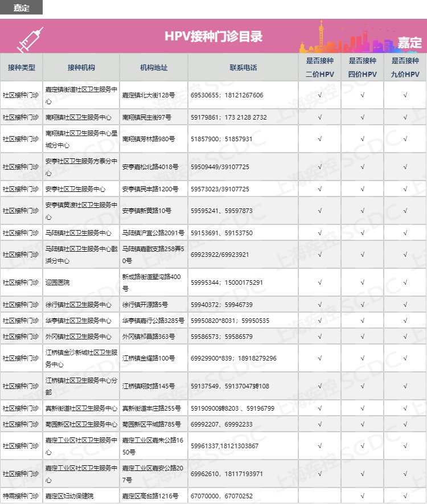Screen dimensions: 427x504
Task: Select the 是否接种二价HPV column header
Action: click(x=319, y=67)
